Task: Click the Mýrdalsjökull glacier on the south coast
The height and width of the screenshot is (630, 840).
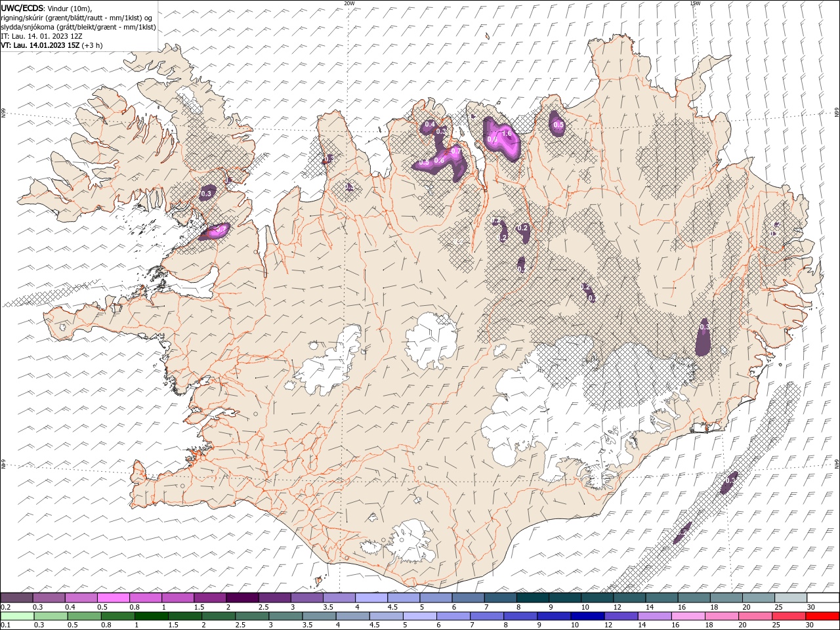Action: coord(411,542)
